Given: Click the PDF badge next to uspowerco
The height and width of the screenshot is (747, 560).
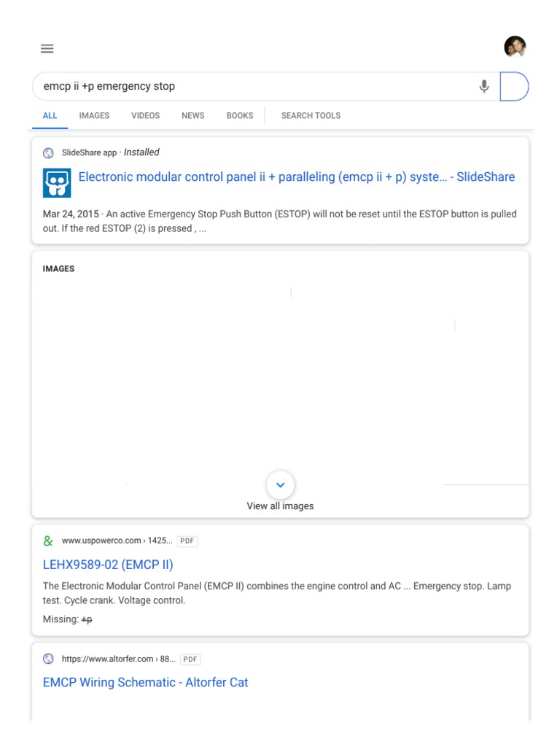Looking at the screenshot, I should (187, 541).
